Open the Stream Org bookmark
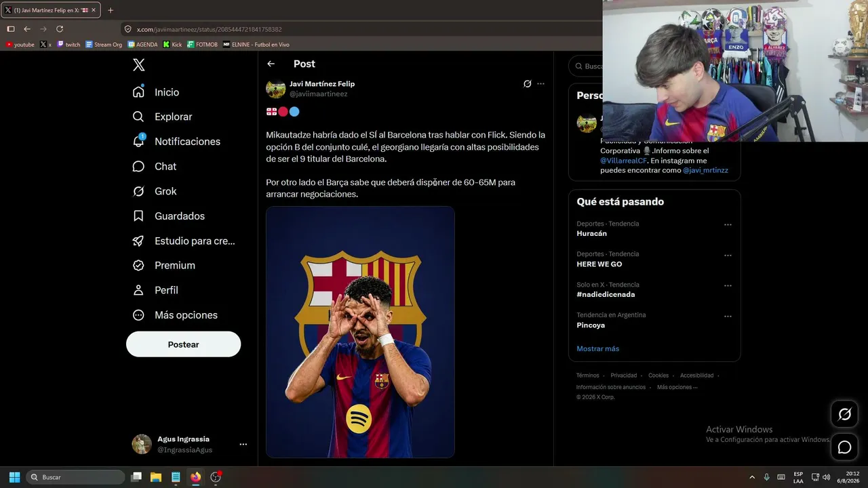 pyautogui.click(x=104, y=45)
